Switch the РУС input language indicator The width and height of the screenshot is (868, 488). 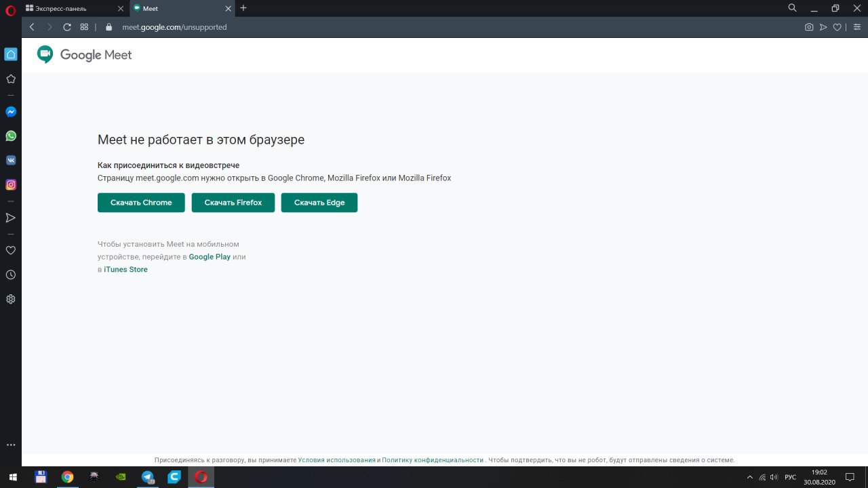click(790, 477)
